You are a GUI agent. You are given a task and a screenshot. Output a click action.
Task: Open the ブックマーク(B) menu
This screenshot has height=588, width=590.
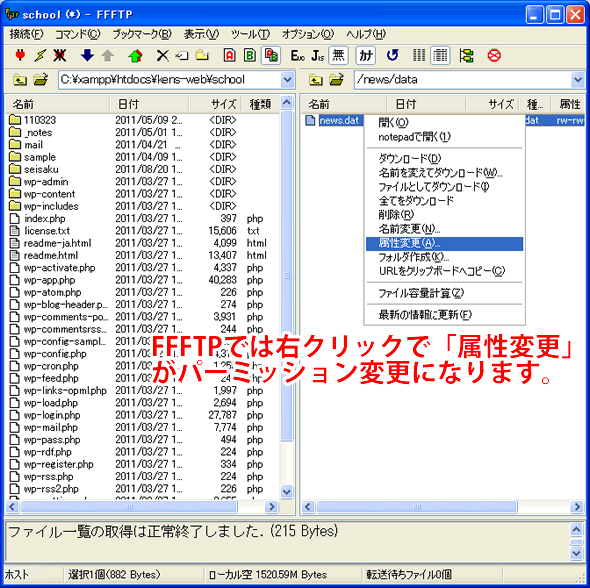(x=142, y=35)
